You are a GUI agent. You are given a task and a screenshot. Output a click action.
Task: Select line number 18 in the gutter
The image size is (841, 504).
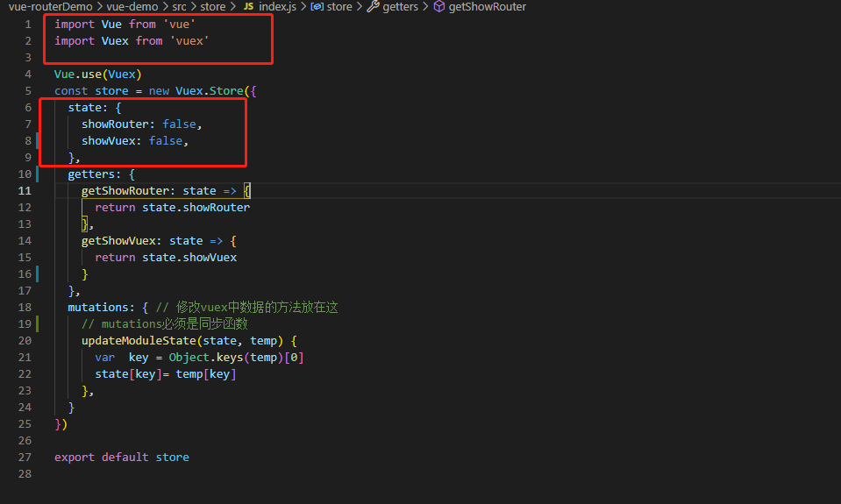tap(25, 308)
